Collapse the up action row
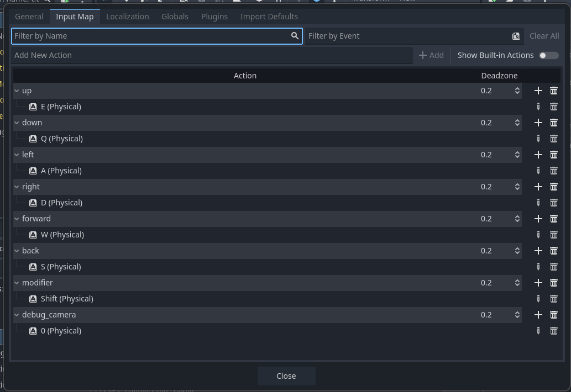 [17, 91]
